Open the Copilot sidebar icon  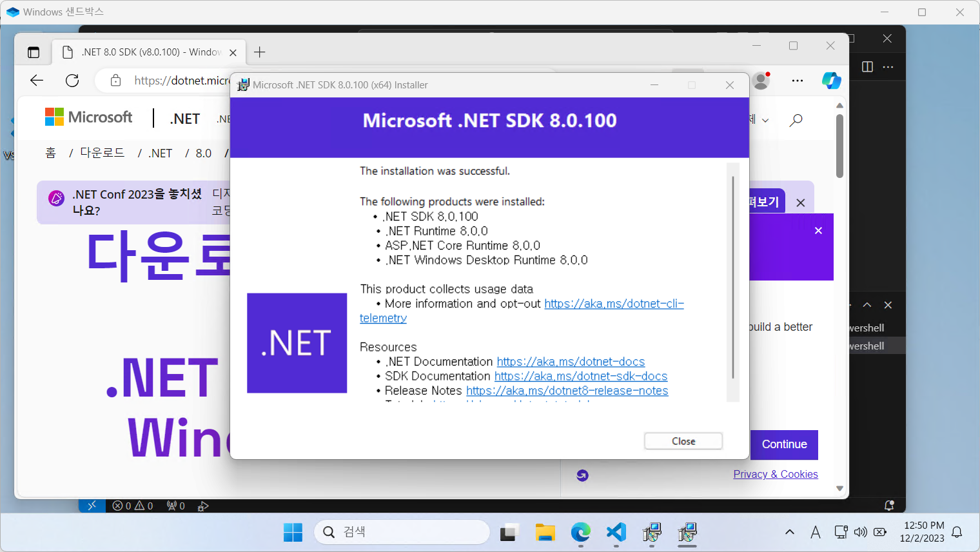click(832, 81)
